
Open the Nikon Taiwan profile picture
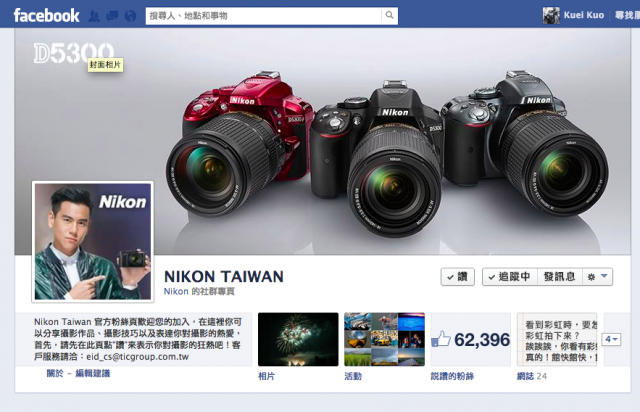tap(93, 242)
